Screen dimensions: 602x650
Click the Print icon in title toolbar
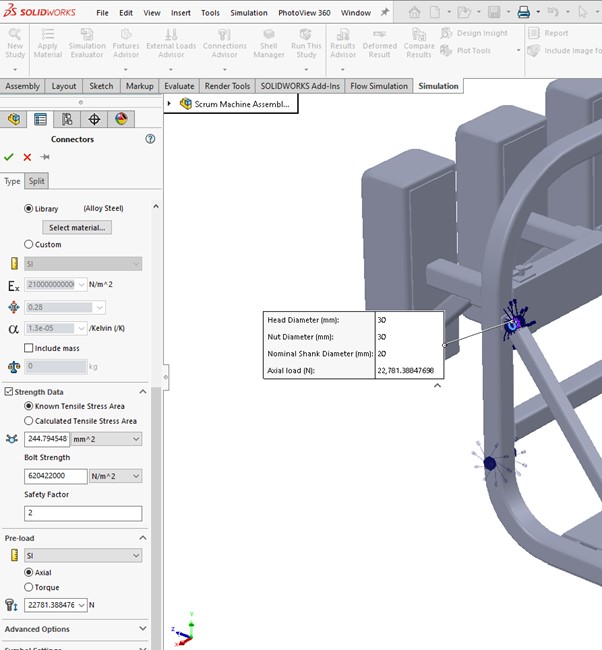pyautogui.click(x=523, y=12)
